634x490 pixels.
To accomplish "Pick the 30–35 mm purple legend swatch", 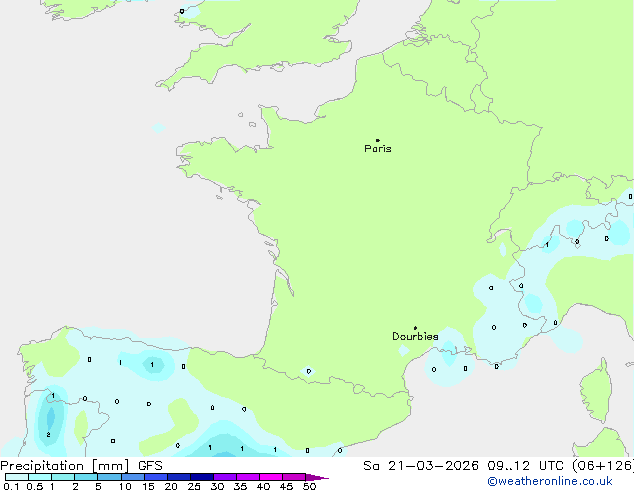I will click(x=225, y=477).
